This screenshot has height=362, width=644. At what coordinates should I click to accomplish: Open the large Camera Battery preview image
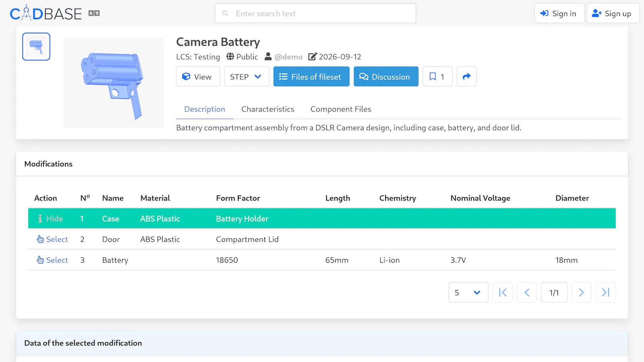114,82
